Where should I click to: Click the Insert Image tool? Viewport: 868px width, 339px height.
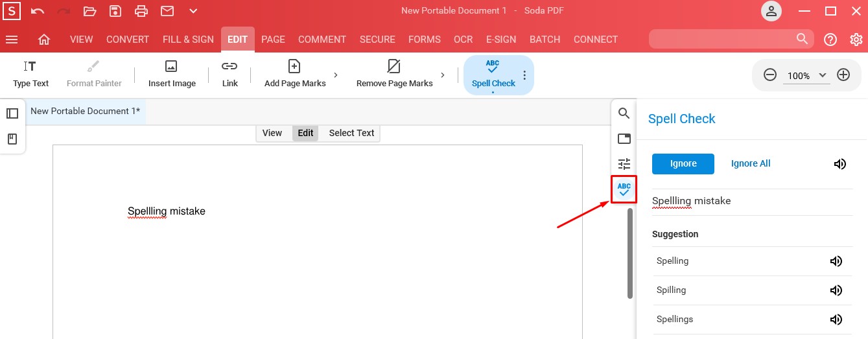172,75
